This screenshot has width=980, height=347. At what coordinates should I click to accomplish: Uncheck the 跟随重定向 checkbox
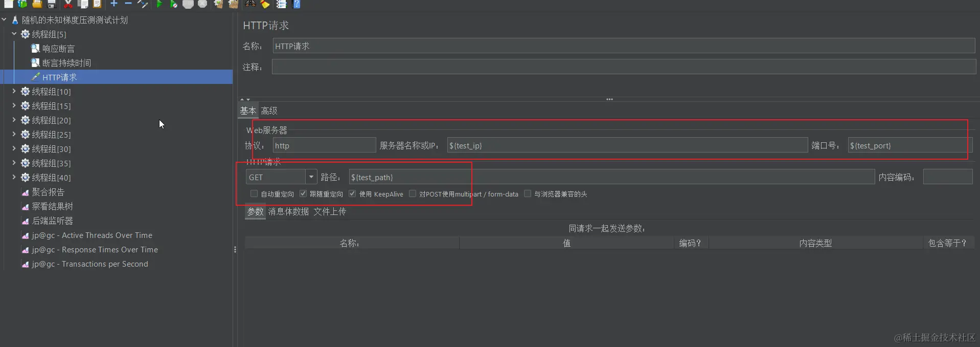click(x=303, y=193)
